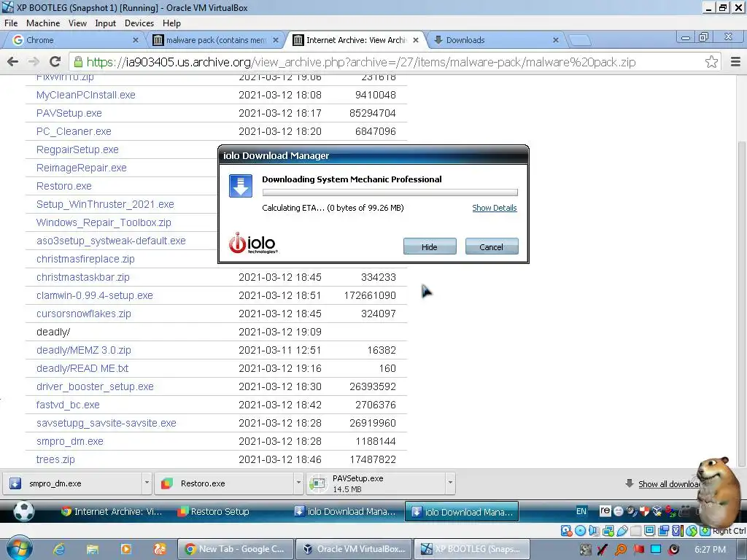Expand PAVSetup.exe download options arrow
747x560 pixels.
450,483
